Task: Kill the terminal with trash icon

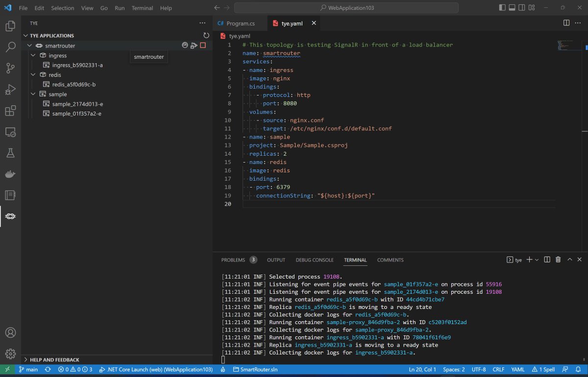Action: pos(558,259)
